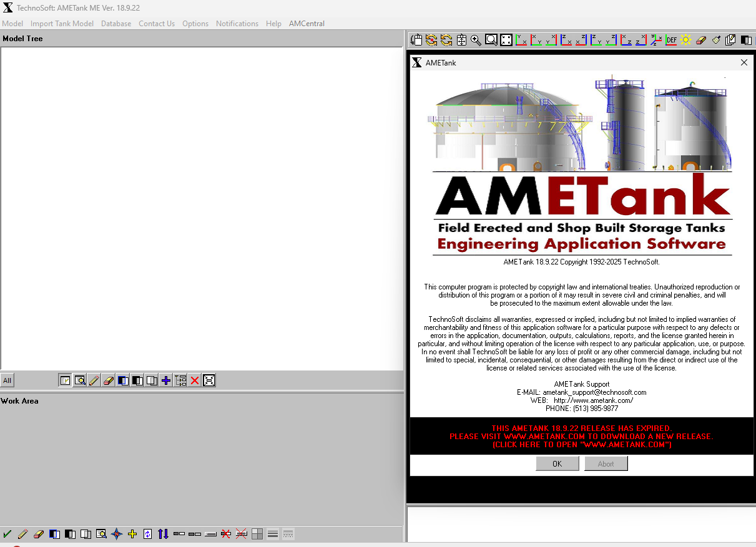
Task: Click the blue up-down arrows icon
Action: click(164, 534)
